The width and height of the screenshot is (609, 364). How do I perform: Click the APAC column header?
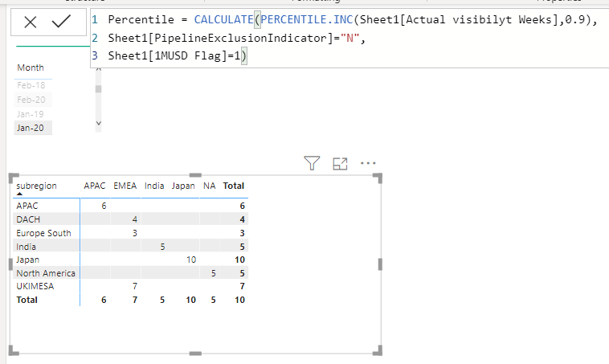(95, 186)
